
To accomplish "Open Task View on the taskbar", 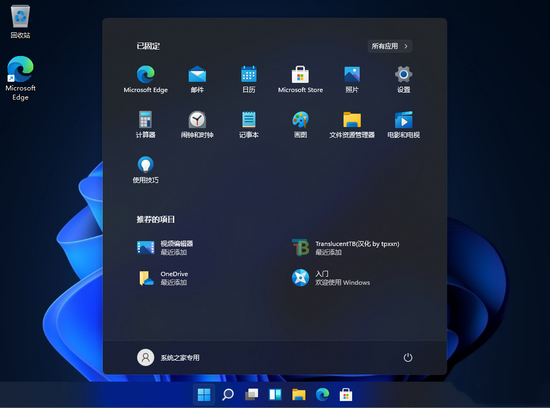I will 251,394.
